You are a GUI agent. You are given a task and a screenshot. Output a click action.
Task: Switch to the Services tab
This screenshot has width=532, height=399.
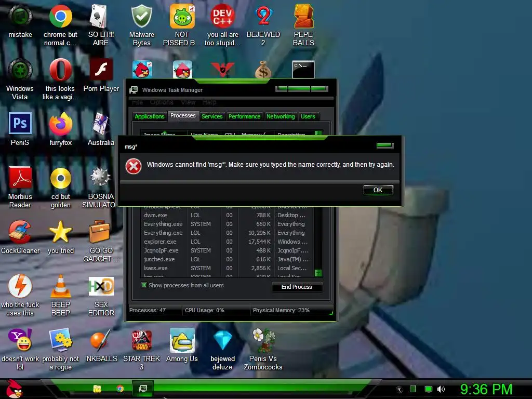[212, 116]
